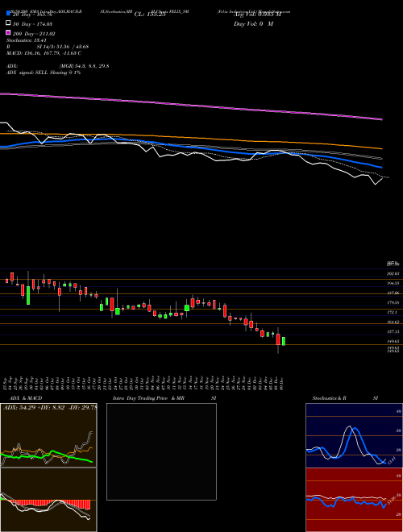Screen dimensions: 403x532
Task: Click the 194.33 price axis label
Action: coord(394,283)
